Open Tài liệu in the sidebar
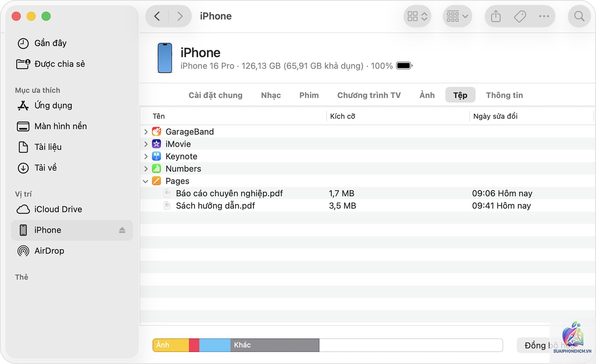Image resolution: width=596 pixels, height=364 pixels. 39,147
